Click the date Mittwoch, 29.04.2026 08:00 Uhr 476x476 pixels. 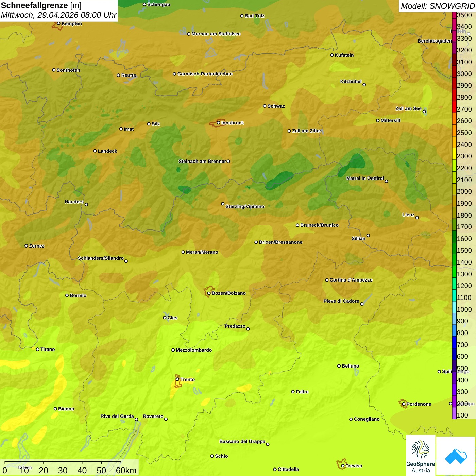58,15
